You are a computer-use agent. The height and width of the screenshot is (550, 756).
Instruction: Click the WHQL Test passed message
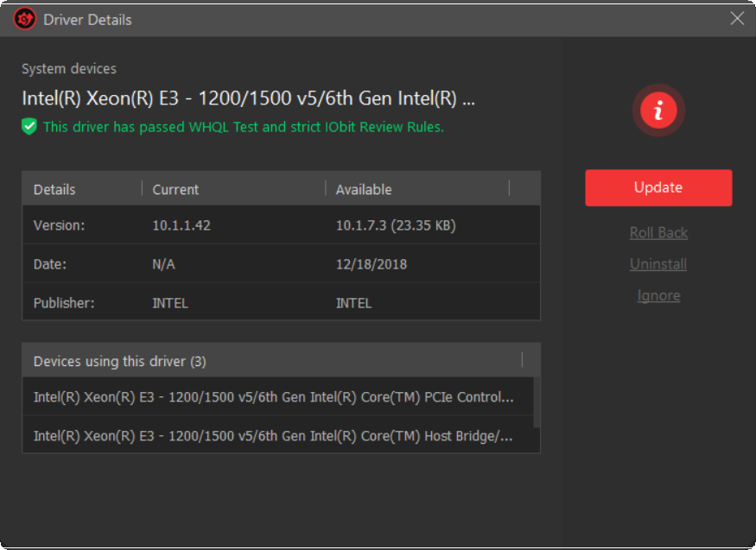[x=244, y=127]
